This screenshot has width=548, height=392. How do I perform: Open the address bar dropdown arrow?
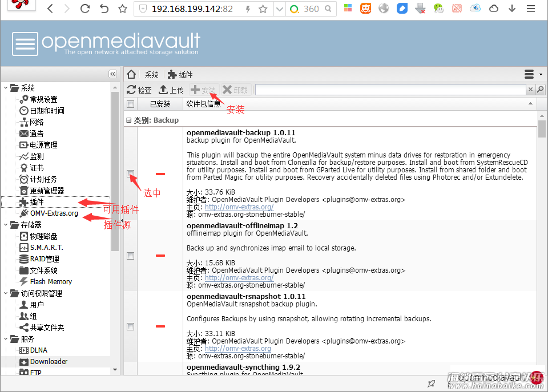pos(279,9)
